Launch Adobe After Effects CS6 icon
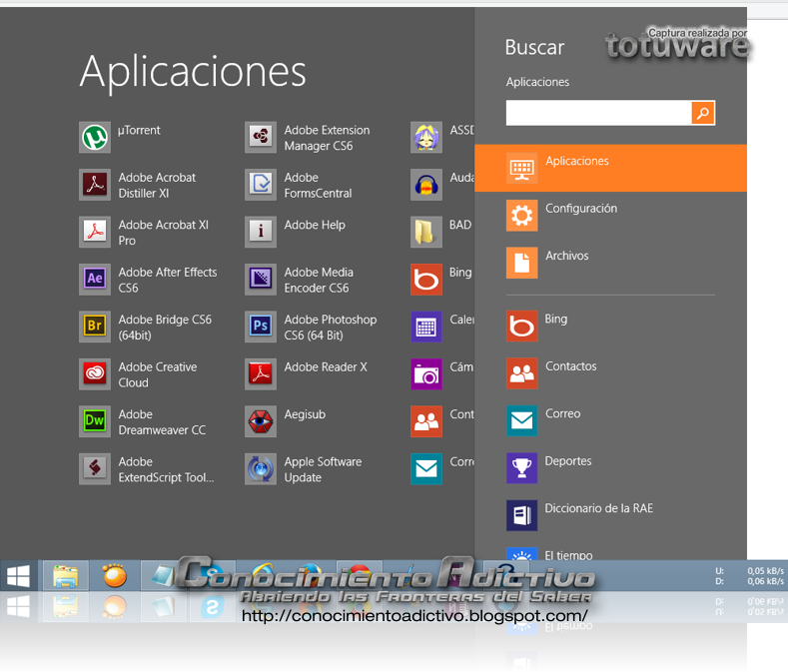Viewport: 788px width, 672px height. coord(95,279)
